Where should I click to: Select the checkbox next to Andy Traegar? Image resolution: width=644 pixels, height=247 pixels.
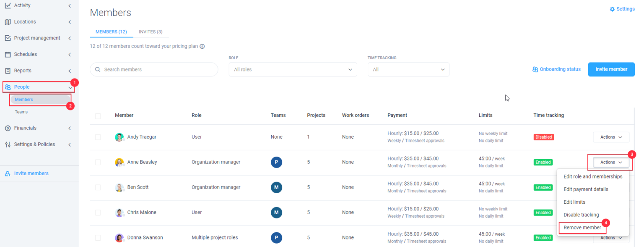[x=98, y=137]
